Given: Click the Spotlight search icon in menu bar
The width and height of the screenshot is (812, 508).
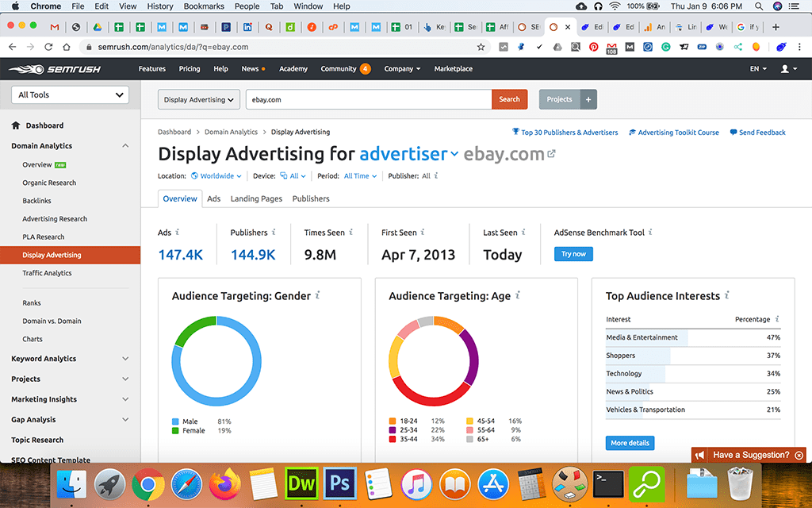Looking at the screenshot, I should pos(759,6).
